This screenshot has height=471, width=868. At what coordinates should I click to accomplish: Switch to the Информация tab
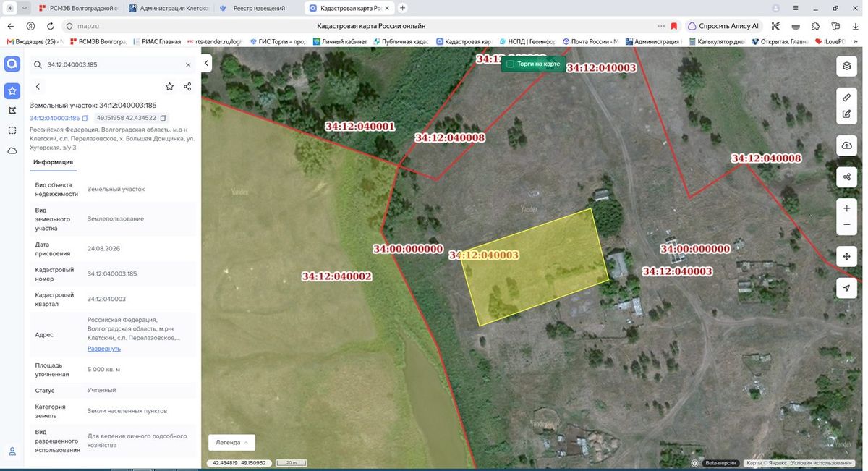coord(53,162)
